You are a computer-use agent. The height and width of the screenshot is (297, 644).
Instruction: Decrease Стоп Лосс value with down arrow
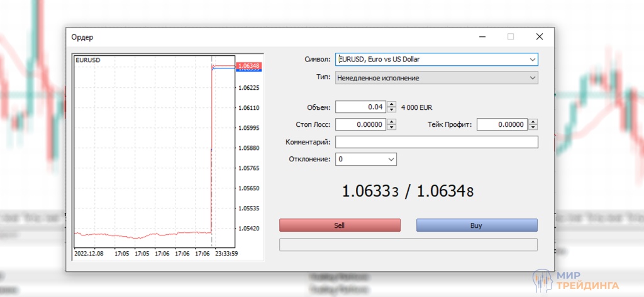click(392, 127)
